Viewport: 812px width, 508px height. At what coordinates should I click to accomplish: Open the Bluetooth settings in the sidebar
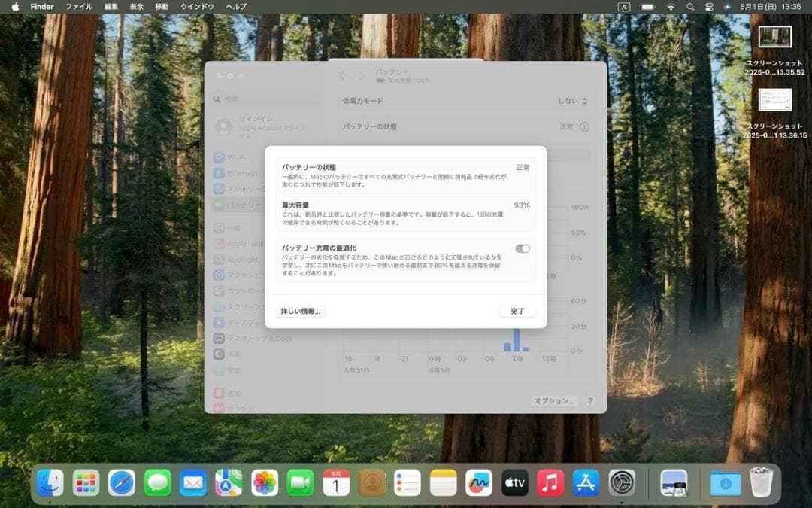pos(242,172)
